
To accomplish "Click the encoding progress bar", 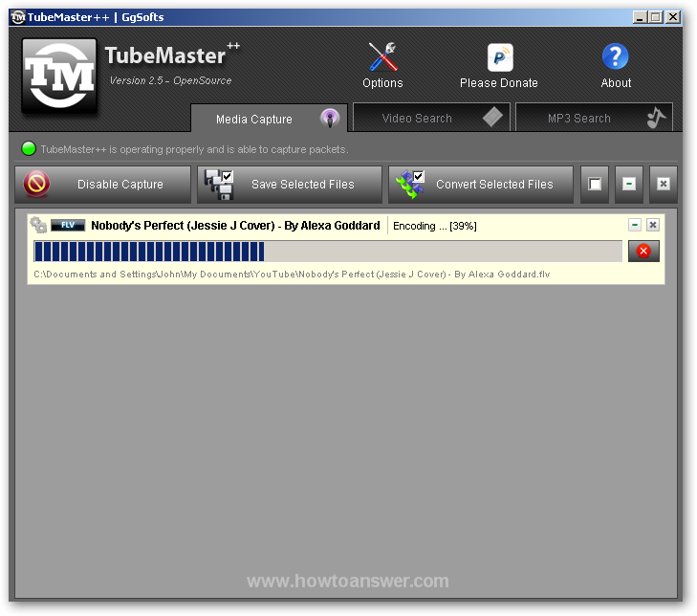I will pyautogui.click(x=328, y=252).
